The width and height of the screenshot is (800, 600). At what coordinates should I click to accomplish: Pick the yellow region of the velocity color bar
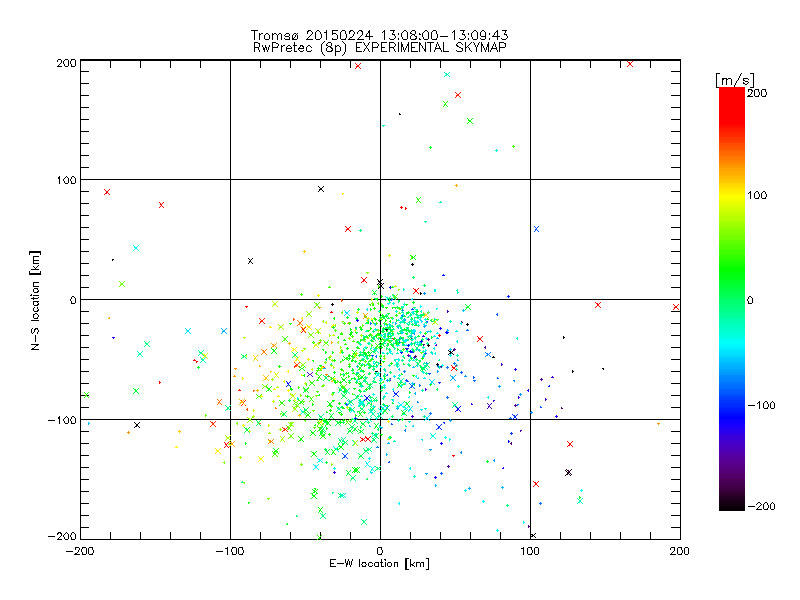click(x=732, y=196)
